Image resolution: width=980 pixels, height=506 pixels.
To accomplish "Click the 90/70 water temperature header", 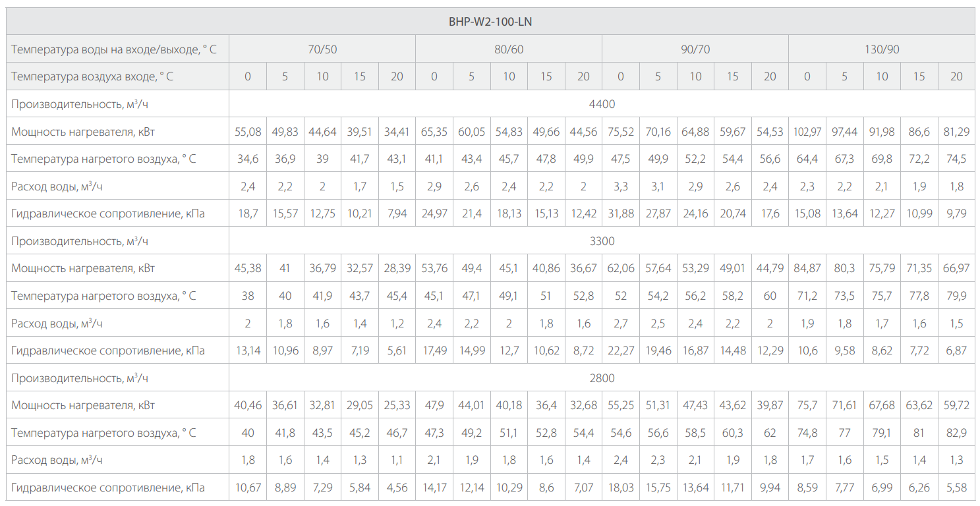I will coord(695,49).
